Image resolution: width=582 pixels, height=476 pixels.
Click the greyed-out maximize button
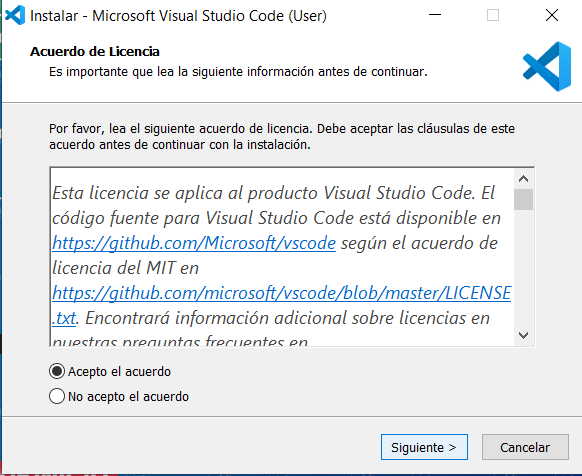pos(493,15)
